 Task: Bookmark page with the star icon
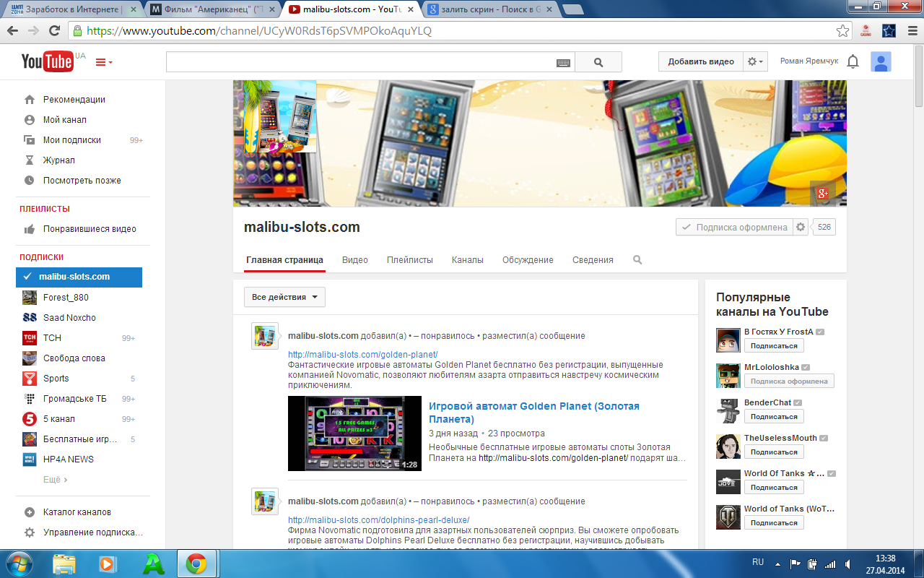click(x=842, y=31)
